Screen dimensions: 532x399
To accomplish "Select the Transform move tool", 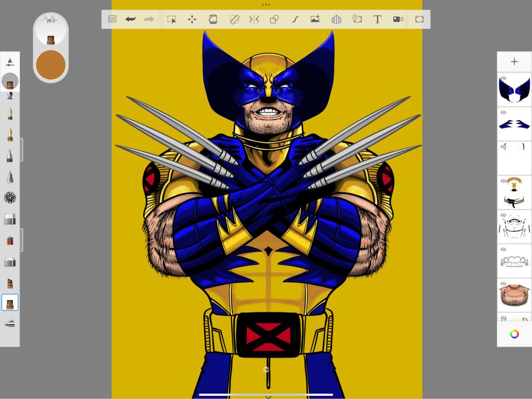I will (x=192, y=19).
